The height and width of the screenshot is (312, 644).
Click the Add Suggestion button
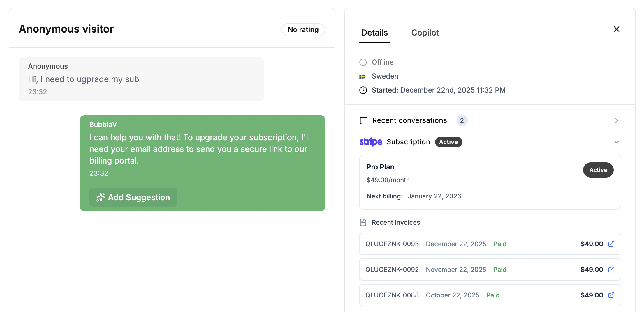pos(133,197)
